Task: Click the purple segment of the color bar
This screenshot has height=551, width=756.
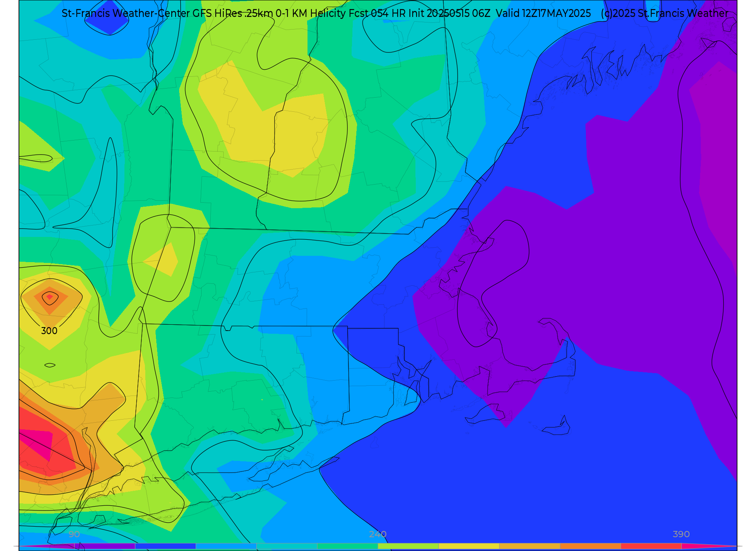Action: coord(105,546)
